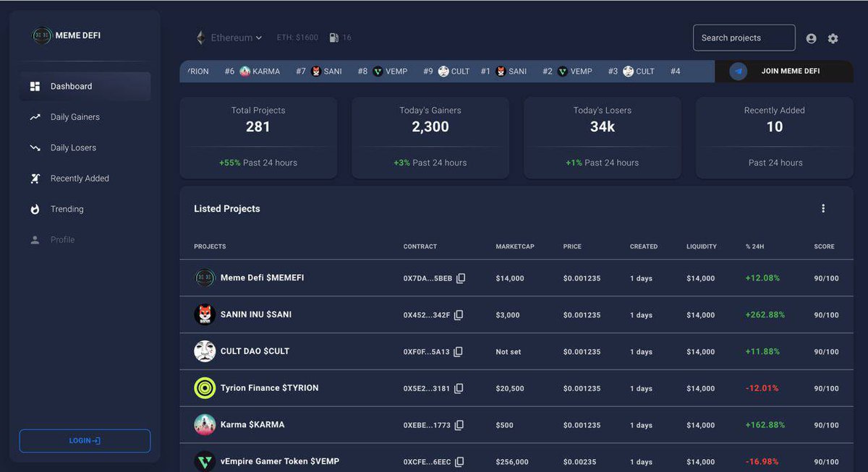Click the MARKETCAP column header

point(515,246)
